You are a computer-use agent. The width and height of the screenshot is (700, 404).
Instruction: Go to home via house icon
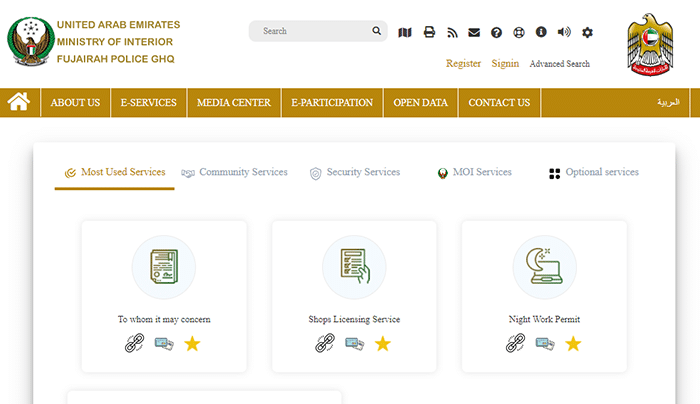point(18,101)
